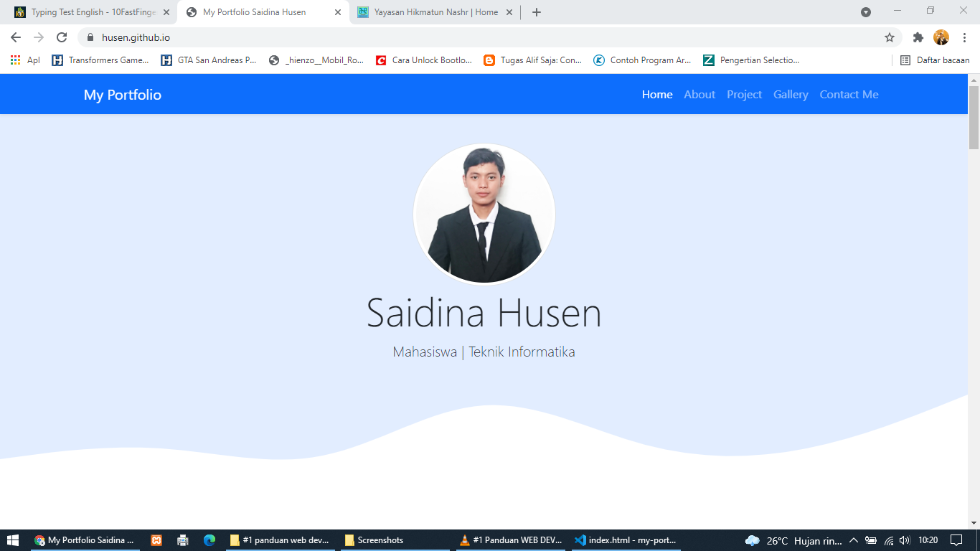Bookmark this page with the star icon
This screenshot has height=551, width=980.
click(x=890, y=37)
